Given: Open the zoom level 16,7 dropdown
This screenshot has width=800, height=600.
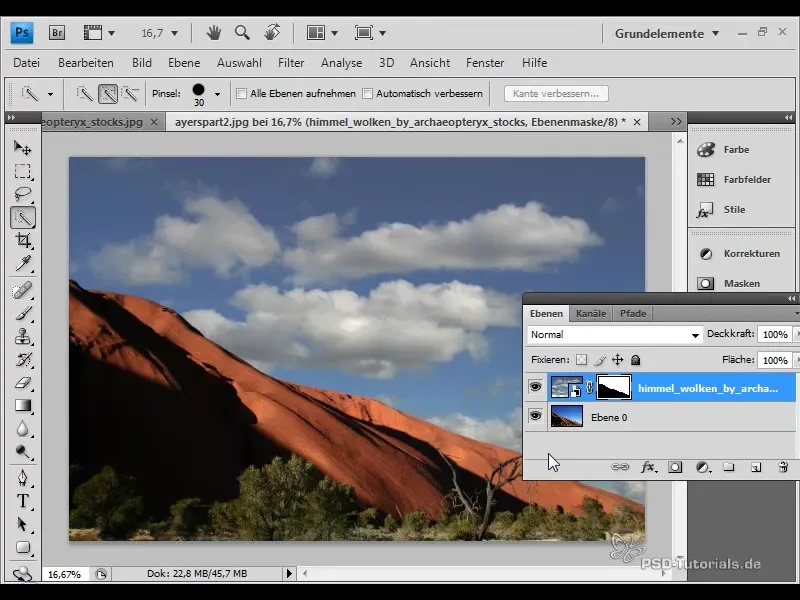Looking at the screenshot, I should (x=174, y=33).
